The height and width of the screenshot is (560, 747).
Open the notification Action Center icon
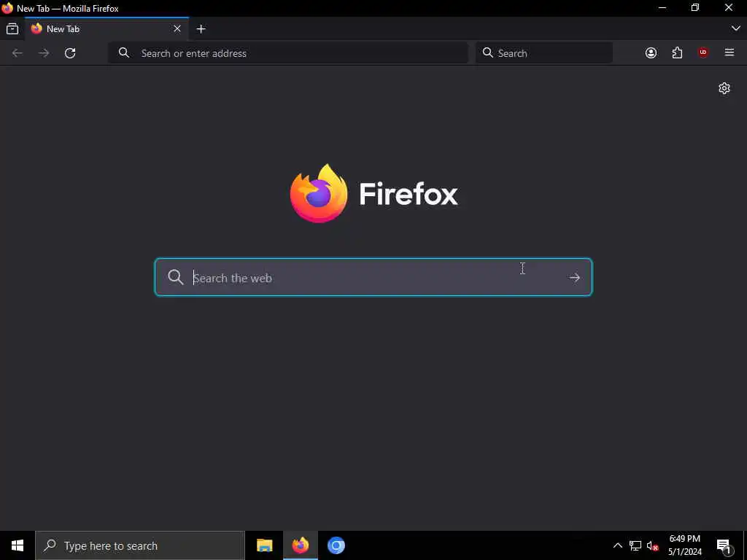click(724, 545)
